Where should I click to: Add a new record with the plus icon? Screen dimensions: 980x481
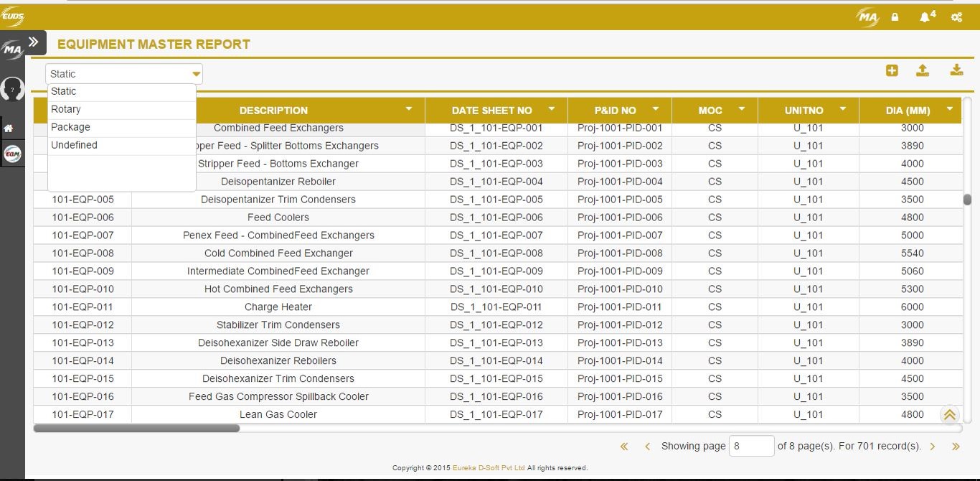(x=892, y=70)
